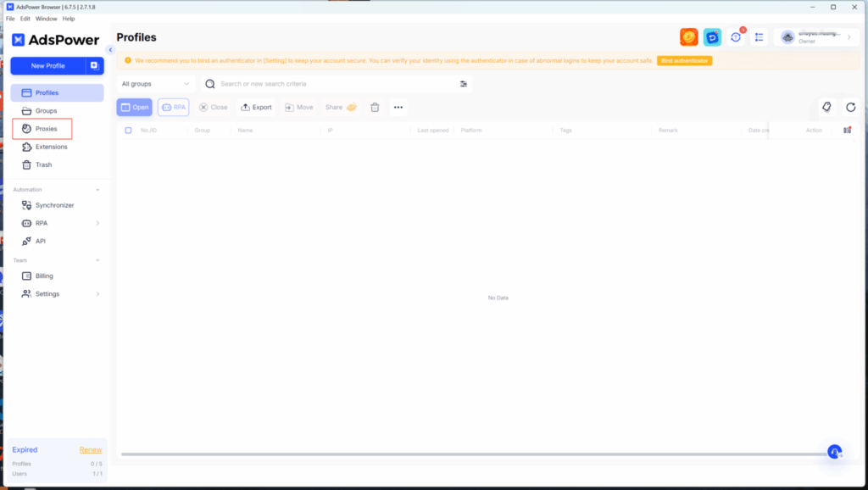Open column settings icon in table header
Screen dimensions: 868x490
(x=847, y=130)
